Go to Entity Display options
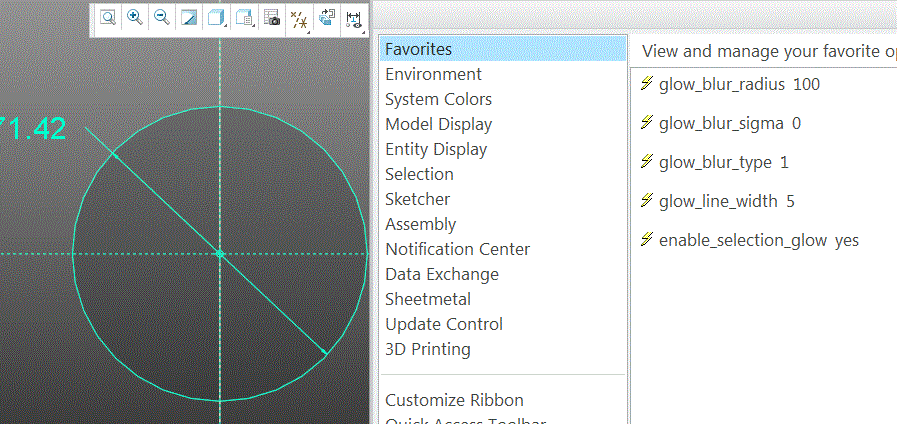The height and width of the screenshot is (424, 897). [436, 149]
